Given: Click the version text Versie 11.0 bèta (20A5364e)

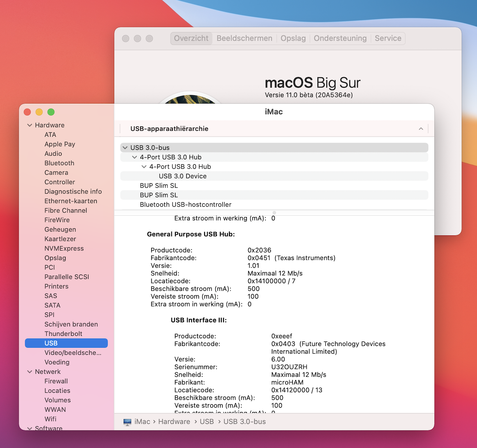Looking at the screenshot, I should click(x=309, y=95).
